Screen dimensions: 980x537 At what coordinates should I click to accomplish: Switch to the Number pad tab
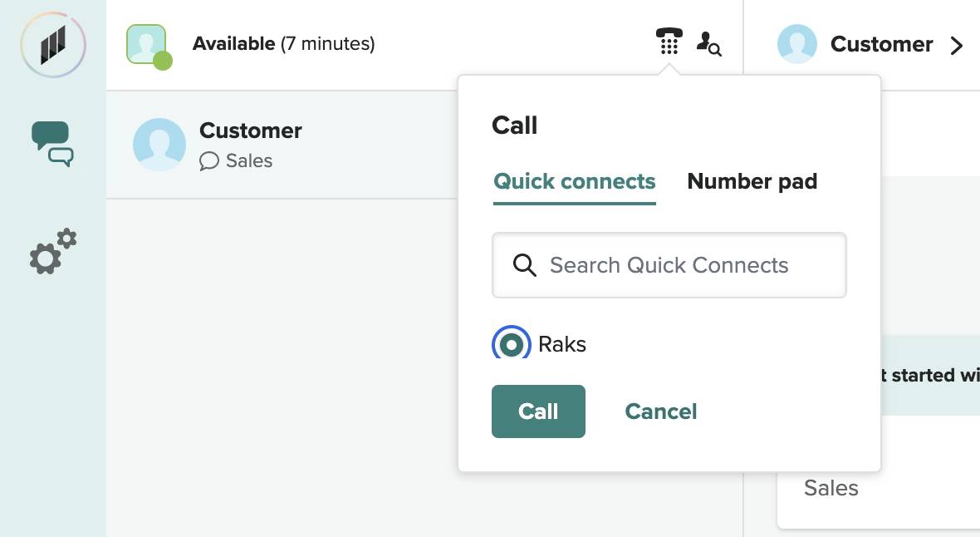pyautogui.click(x=752, y=181)
